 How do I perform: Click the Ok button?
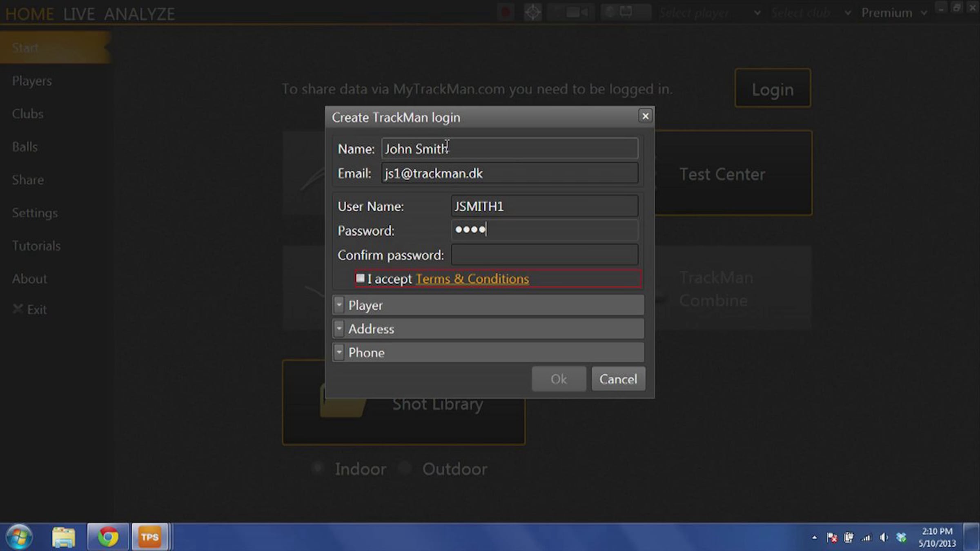pos(559,379)
